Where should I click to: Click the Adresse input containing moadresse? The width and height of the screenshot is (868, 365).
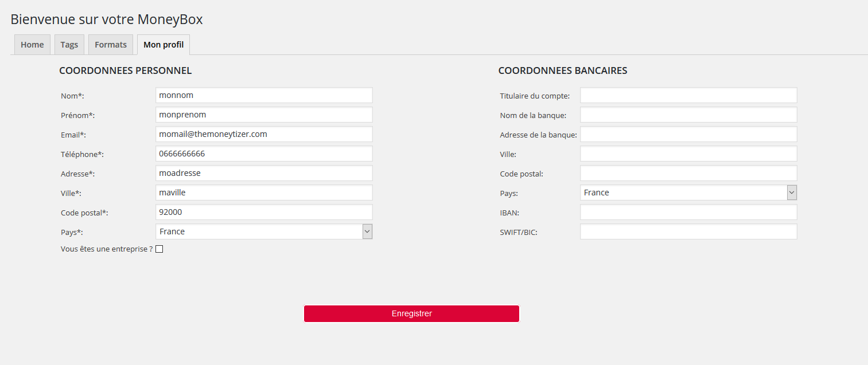tap(264, 173)
